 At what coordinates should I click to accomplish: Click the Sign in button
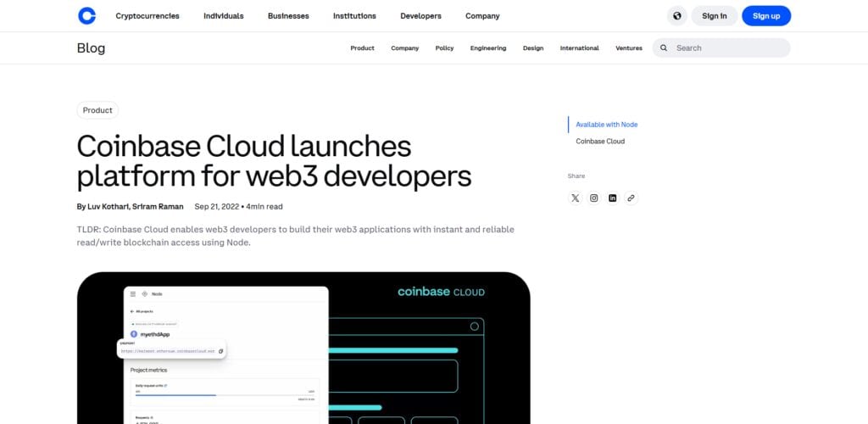pyautogui.click(x=714, y=15)
